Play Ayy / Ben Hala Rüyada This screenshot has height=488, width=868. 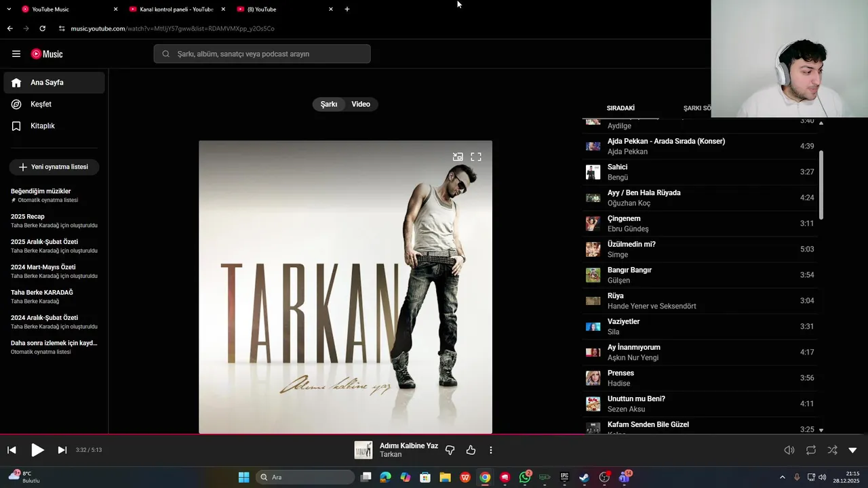pyautogui.click(x=700, y=198)
